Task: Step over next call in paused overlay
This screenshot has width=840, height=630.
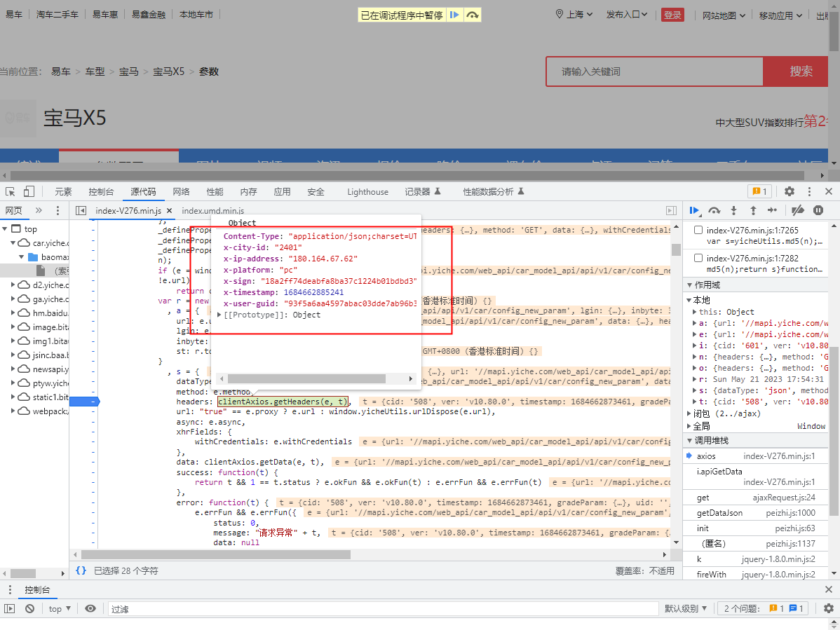Action: [x=472, y=15]
